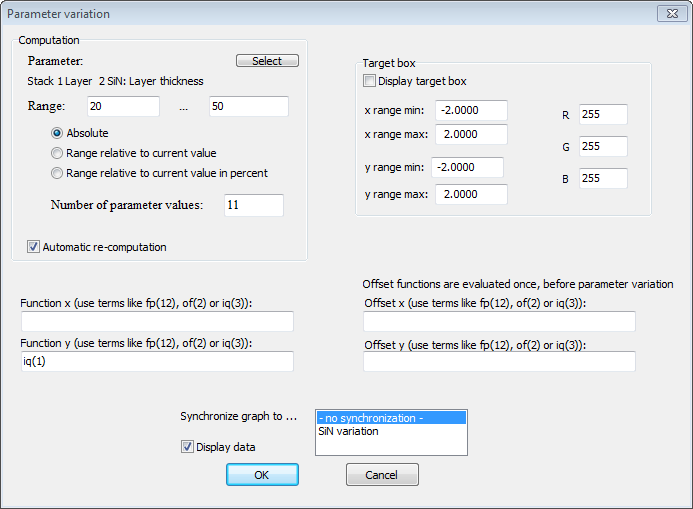Select 'SiN variation' in synchronize list
The height and width of the screenshot is (509, 693).
(x=392, y=431)
